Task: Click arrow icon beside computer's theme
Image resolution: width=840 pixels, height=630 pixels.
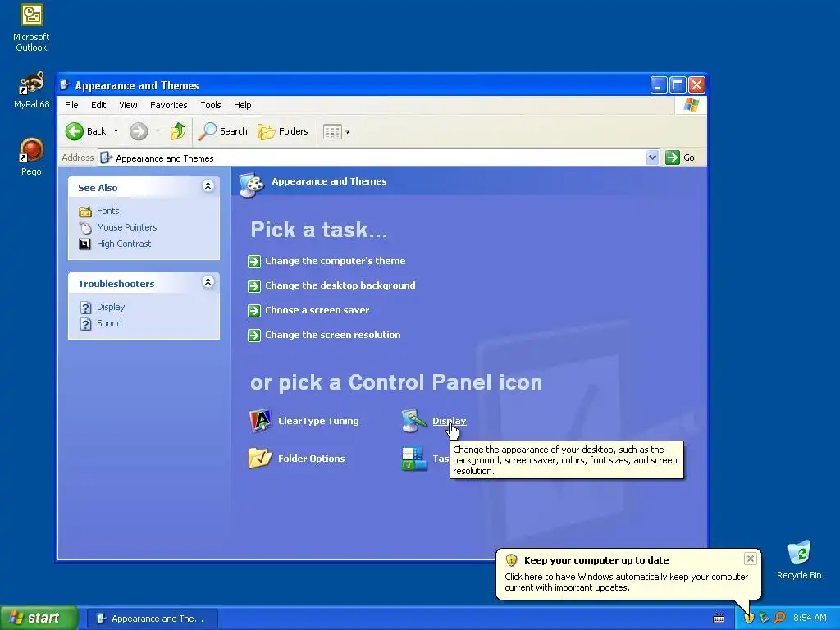Action: point(254,262)
